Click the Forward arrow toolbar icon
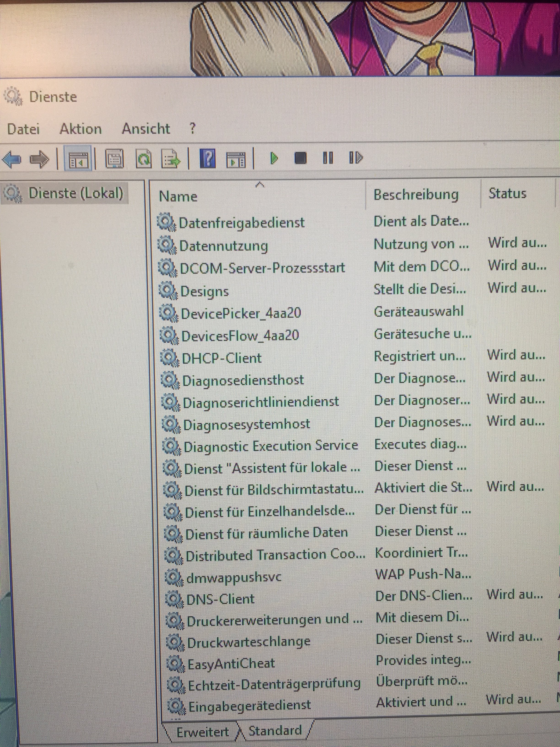This screenshot has height=747, width=560. pos(39,159)
